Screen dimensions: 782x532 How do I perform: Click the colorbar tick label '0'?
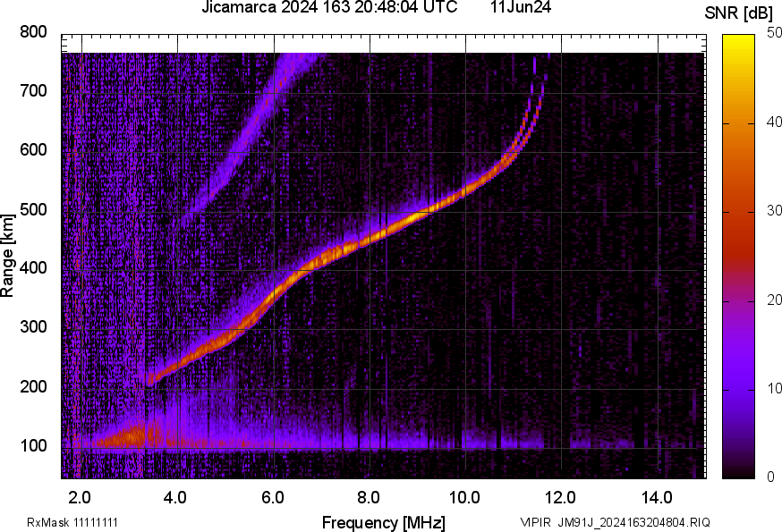click(x=771, y=477)
